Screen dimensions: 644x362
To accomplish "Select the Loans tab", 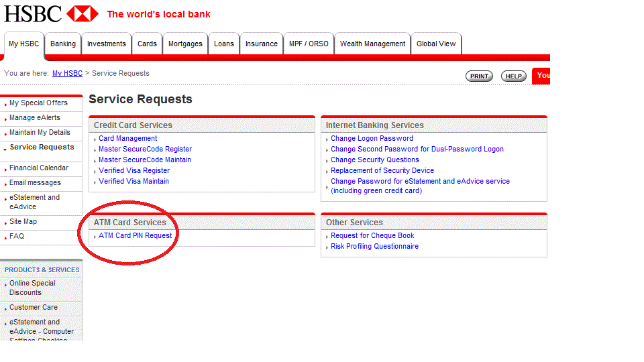I will pyautogui.click(x=224, y=44).
